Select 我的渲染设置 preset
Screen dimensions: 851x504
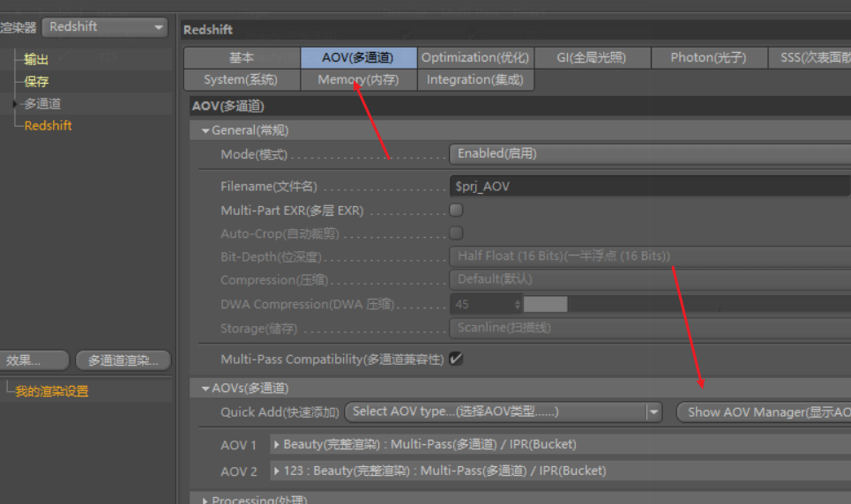click(51, 391)
